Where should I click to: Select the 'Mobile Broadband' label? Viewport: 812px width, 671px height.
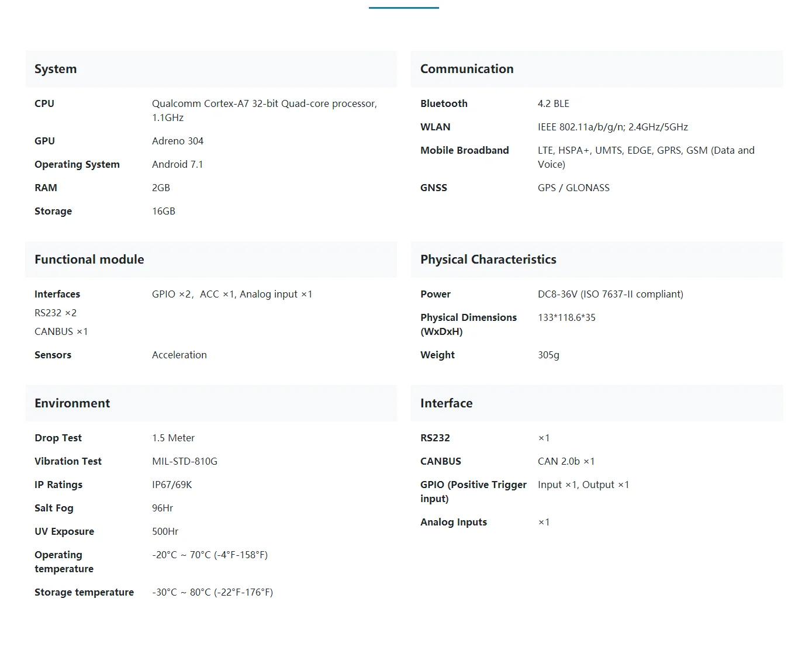pos(465,150)
